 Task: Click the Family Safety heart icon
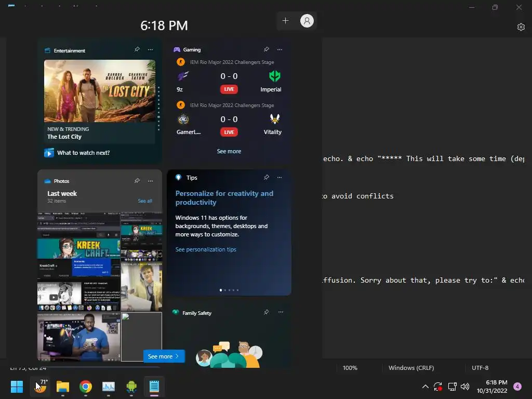[x=176, y=312]
